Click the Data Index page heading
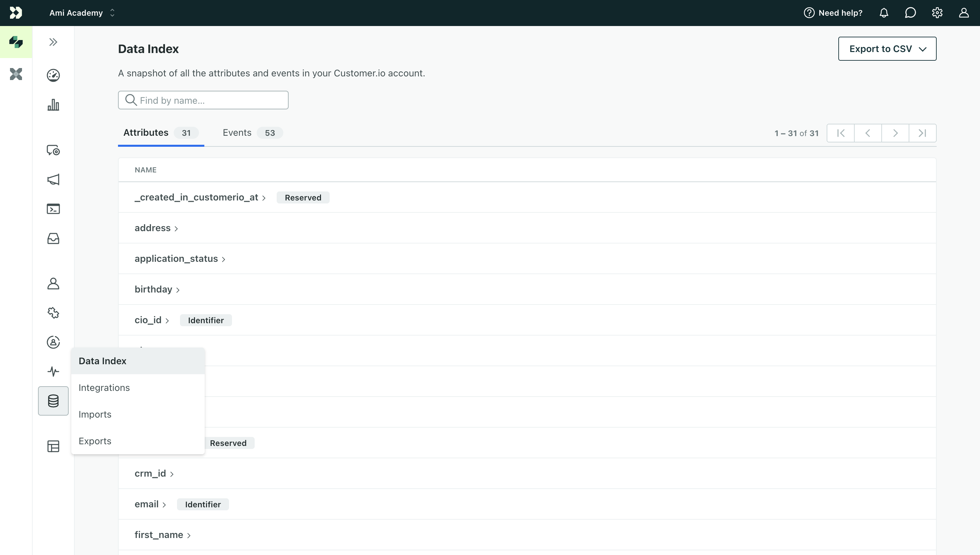 click(x=148, y=49)
